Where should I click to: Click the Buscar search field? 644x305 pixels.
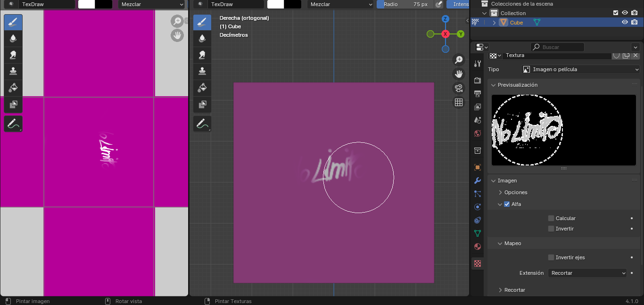pos(559,47)
